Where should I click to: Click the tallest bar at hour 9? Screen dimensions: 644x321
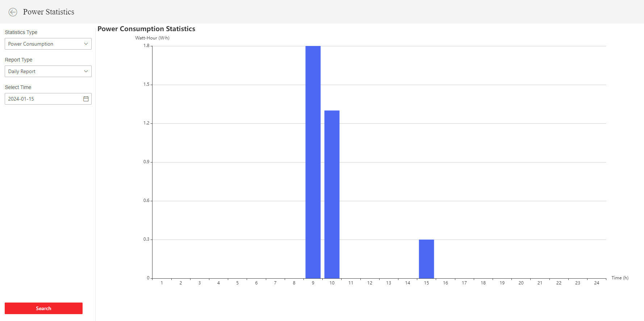click(x=313, y=162)
